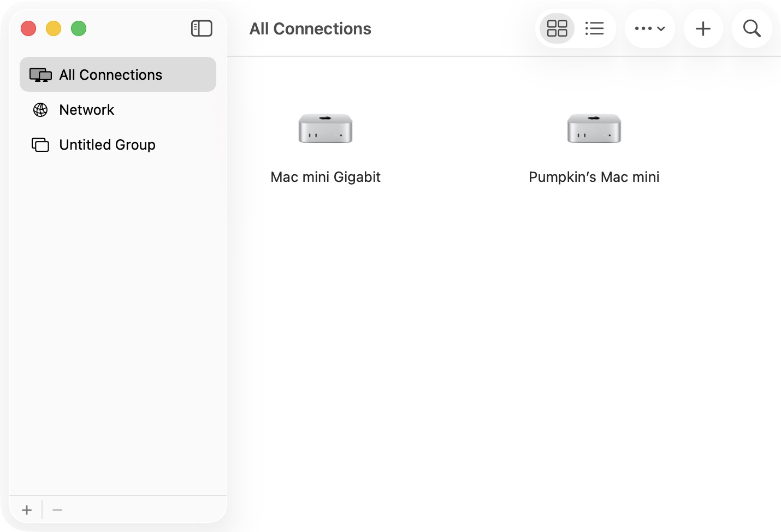Click the Untitled Group stacked-windows icon
The height and width of the screenshot is (532, 781).
click(x=39, y=145)
